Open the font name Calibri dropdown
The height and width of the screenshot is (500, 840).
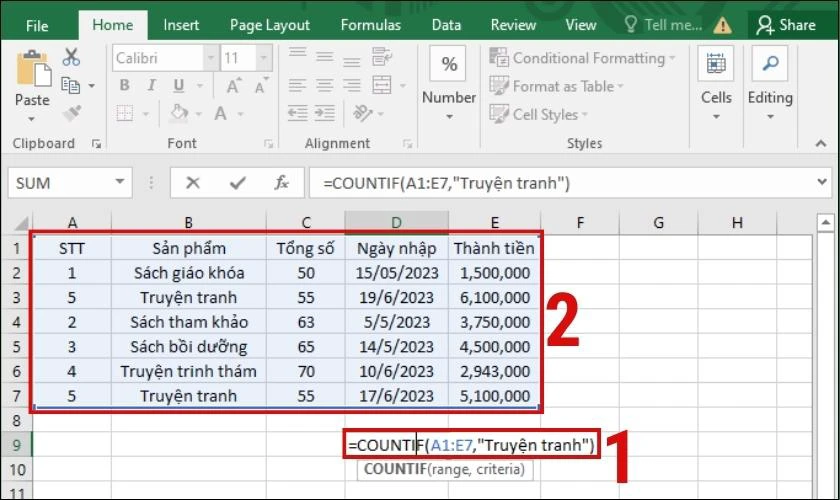click(211, 57)
